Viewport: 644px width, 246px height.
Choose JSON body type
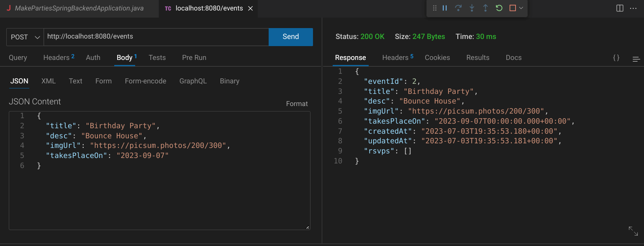click(19, 81)
